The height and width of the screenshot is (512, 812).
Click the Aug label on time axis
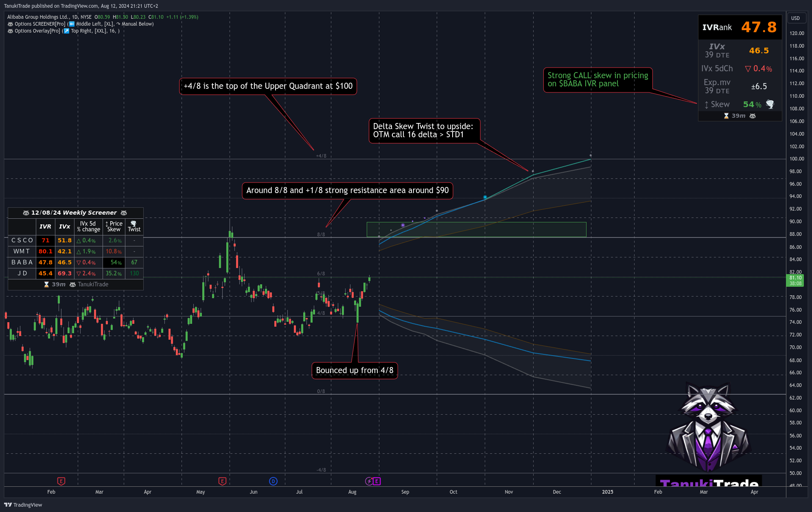352,492
